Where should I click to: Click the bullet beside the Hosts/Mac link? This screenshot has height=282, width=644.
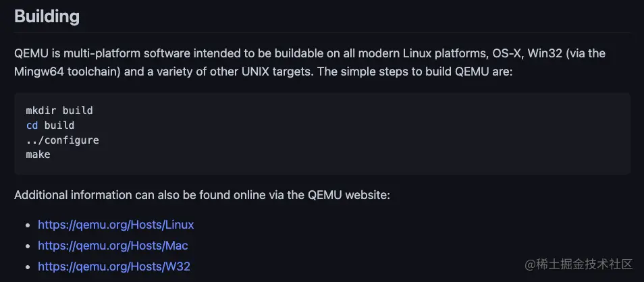point(28,246)
